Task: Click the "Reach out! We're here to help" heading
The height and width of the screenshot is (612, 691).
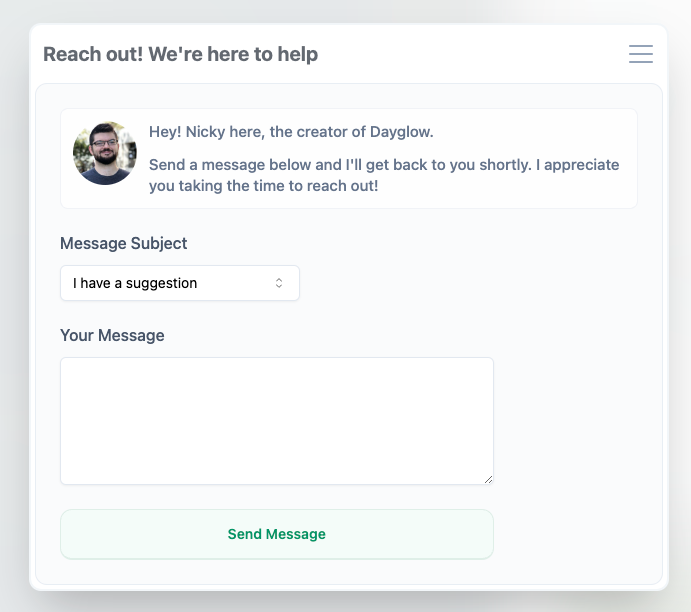Action: [x=180, y=54]
